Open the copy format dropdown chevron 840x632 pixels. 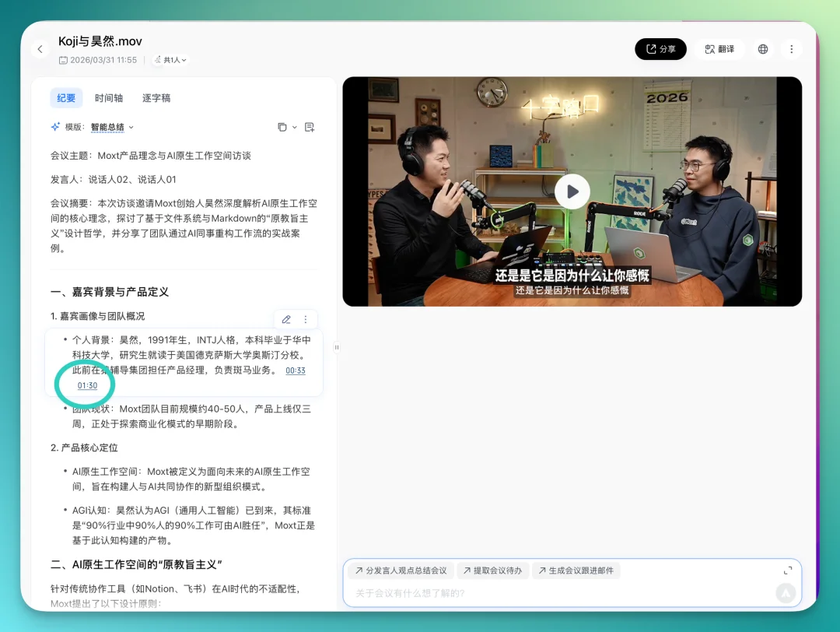click(x=294, y=127)
